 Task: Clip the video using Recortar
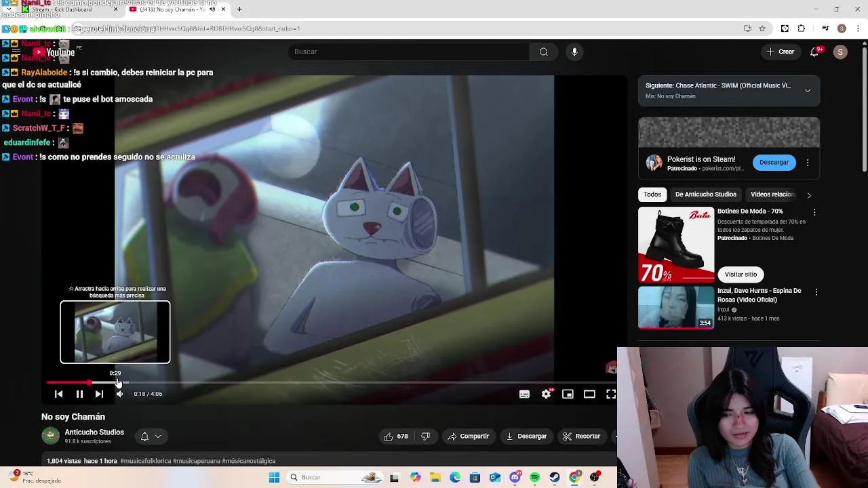pyautogui.click(x=582, y=436)
